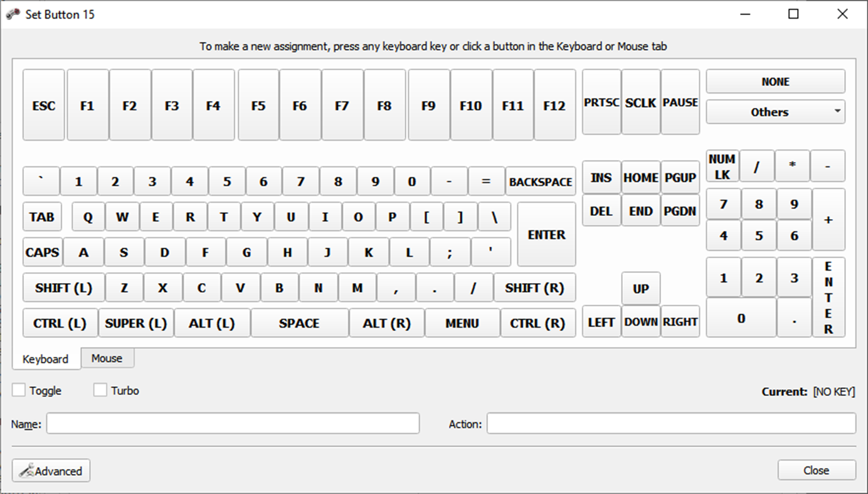Assign the SPACE key
Image resolution: width=868 pixels, height=494 pixels.
coord(300,323)
